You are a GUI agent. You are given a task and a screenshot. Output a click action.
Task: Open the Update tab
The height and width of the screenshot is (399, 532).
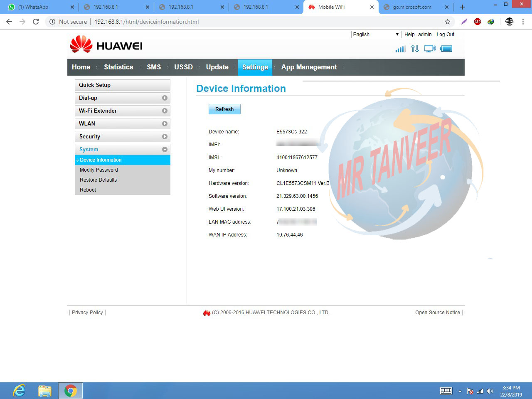(x=217, y=67)
